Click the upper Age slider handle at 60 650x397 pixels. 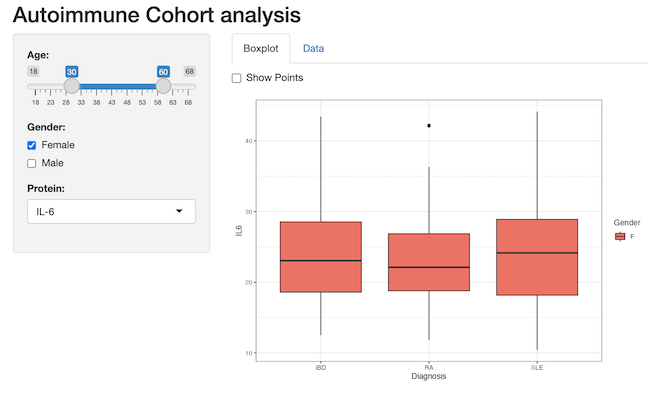(x=163, y=86)
